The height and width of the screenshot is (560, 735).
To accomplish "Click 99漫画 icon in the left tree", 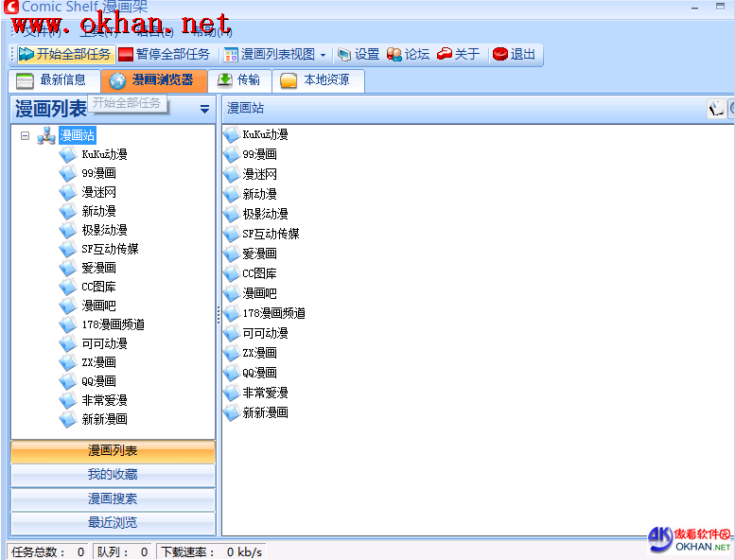I will point(68,173).
